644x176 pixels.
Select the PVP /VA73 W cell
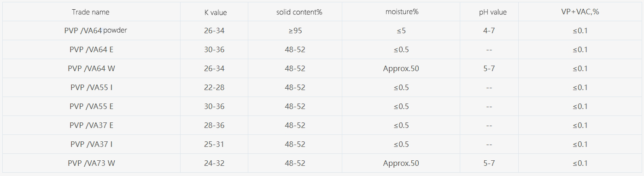point(91,163)
